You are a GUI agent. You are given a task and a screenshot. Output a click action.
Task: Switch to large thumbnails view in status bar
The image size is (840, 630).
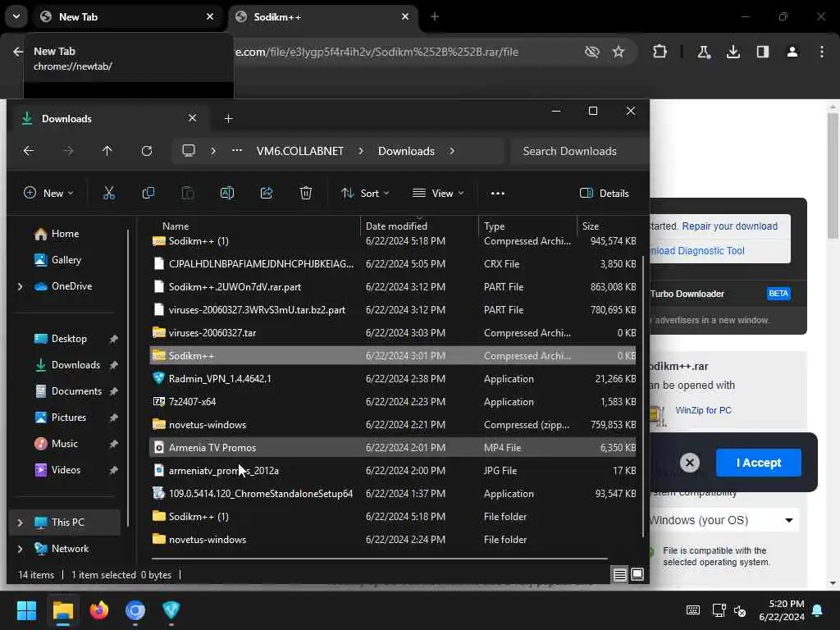(637, 574)
